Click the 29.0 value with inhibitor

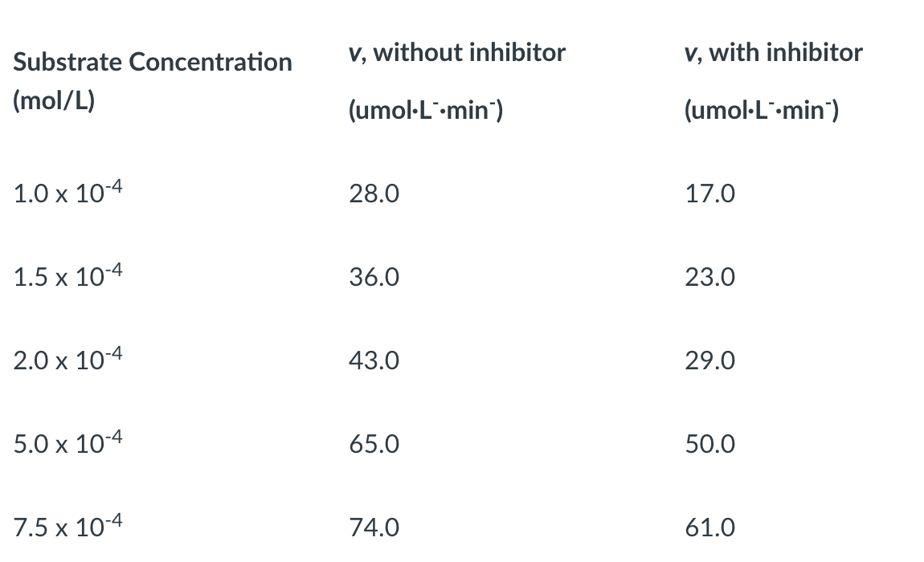coord(709,361)
